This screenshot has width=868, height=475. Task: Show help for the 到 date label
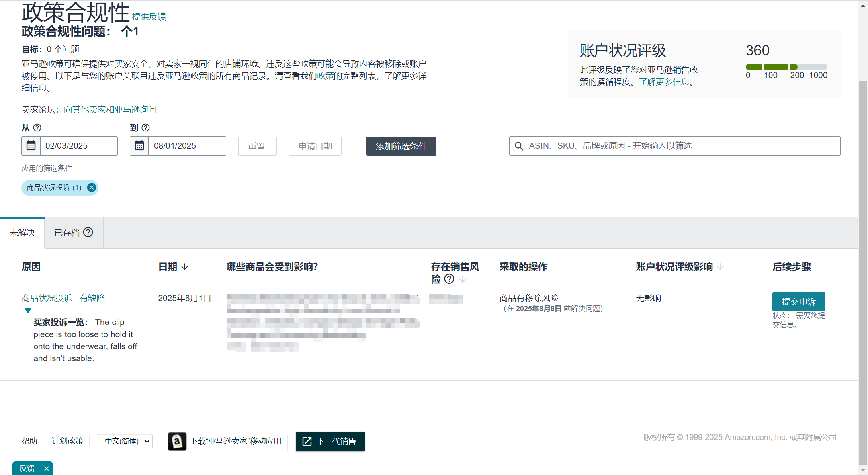pyautogui.click(x=146, y=128)
